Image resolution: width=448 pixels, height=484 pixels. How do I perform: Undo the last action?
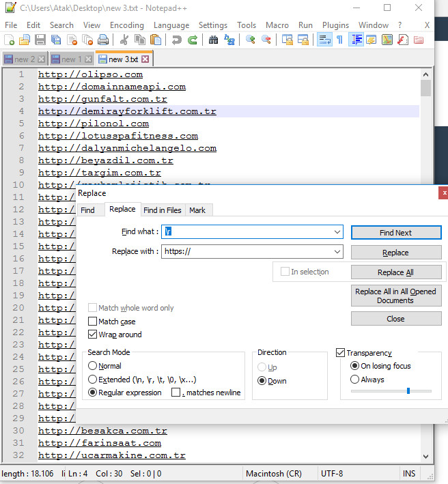coord(177,40)
